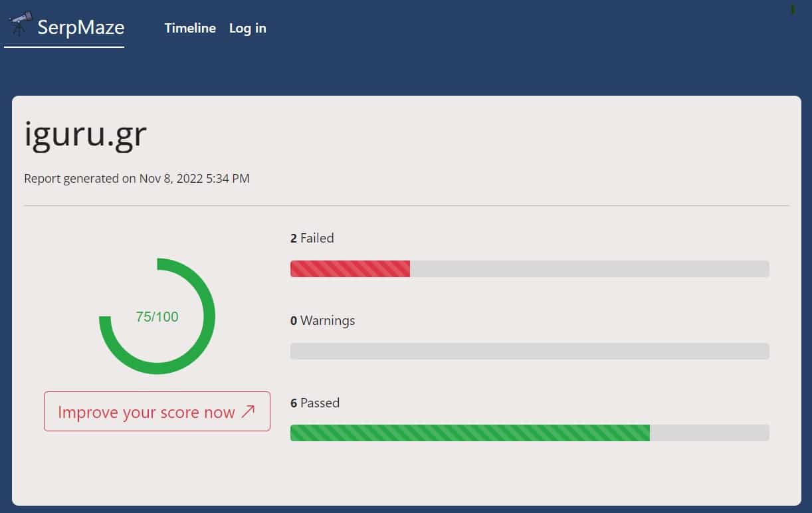Click the unfilled end of Passed bar
812x513 pixels.
709,433
